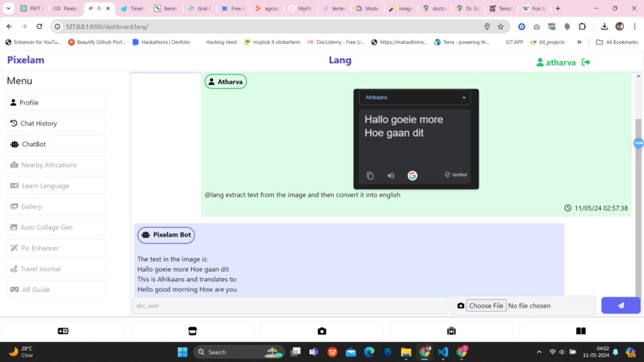
Task: Click the uploaded translation screenshot thumbnail
Action: (x=416, y=139)
